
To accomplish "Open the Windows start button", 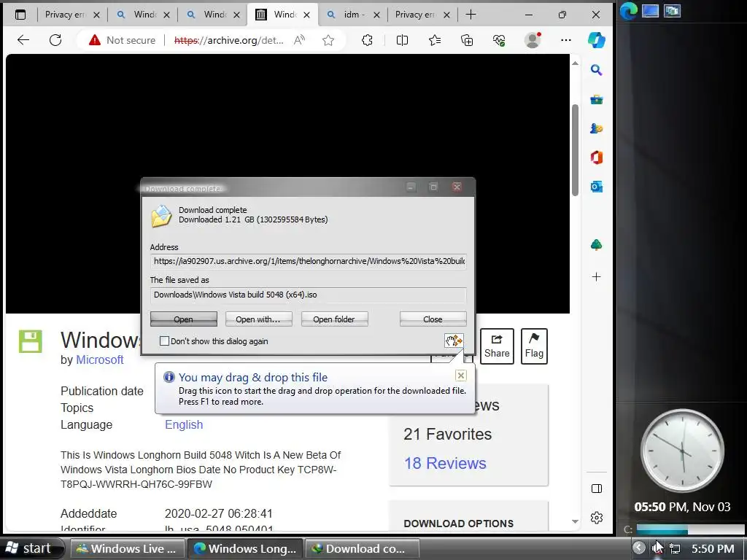I will tap(31, 548).
